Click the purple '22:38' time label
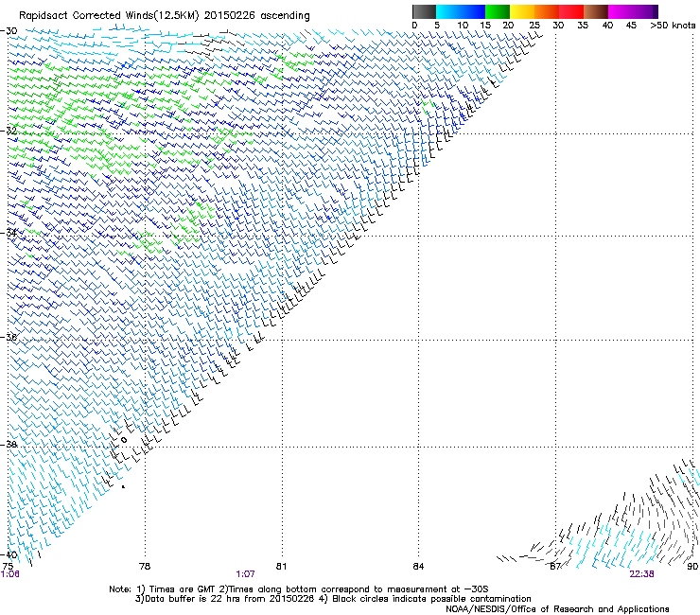700x615 pixels. pos(641,574)
